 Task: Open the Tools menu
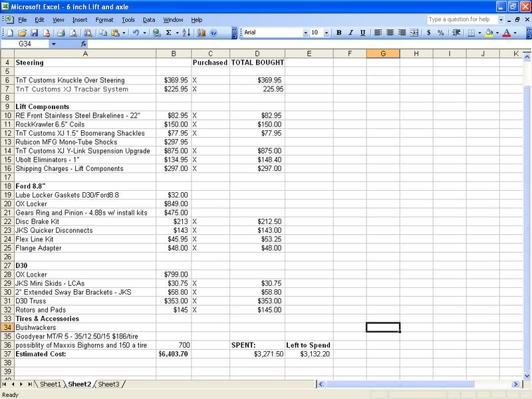coord(128,20)
